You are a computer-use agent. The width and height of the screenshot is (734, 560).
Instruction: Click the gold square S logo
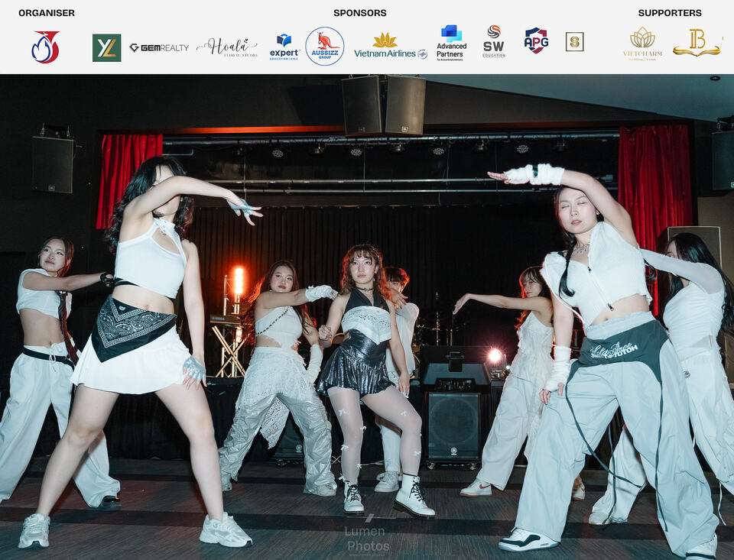(x=574, y=42)
